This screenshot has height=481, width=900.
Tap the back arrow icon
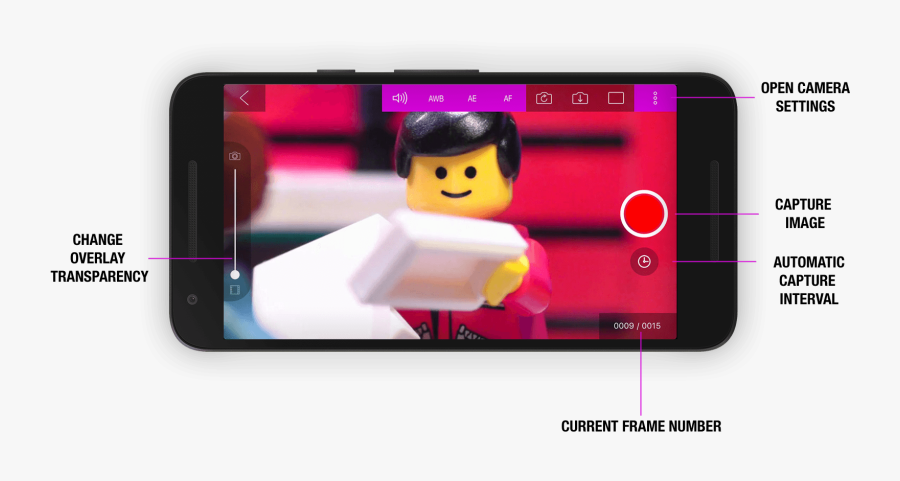click(245, 98)
